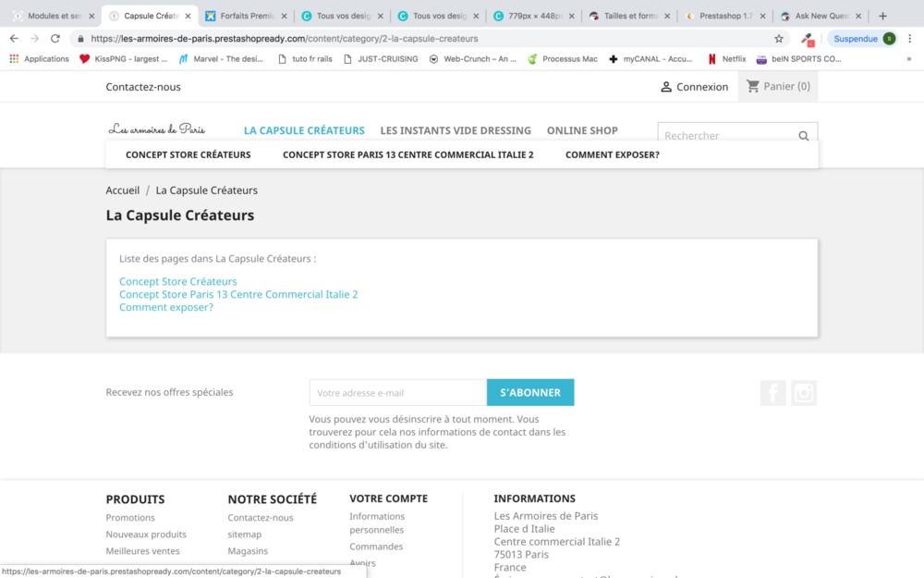Select Comment Exposer? submenu item
924x578 pixels.
[613, 154]
